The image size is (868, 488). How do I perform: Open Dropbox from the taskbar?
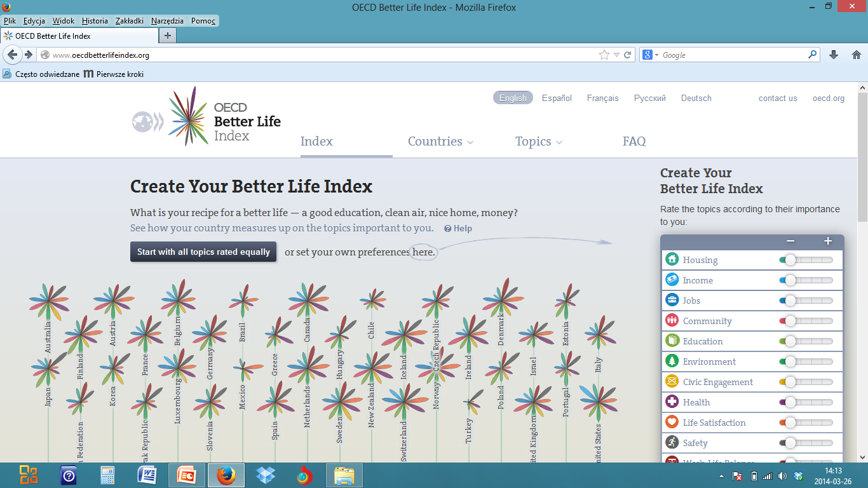pyautogui.click(x=266, y=475)
